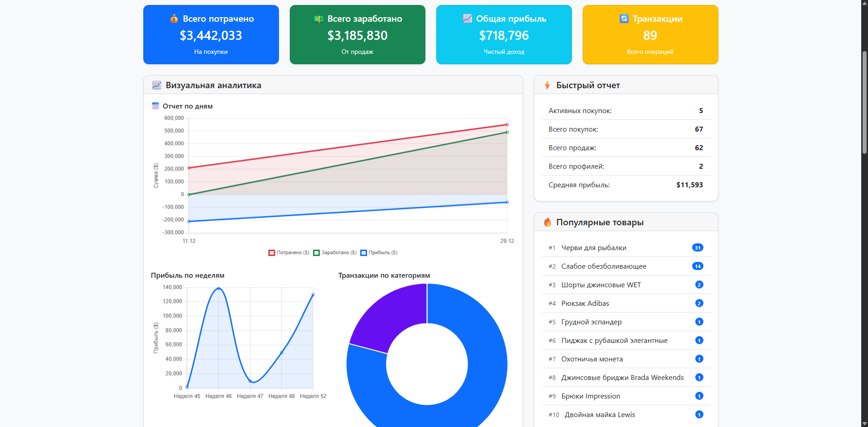This screenshot has width=868, height=427.
Task: Select the Всего заработано card
Action: (358, 35)
